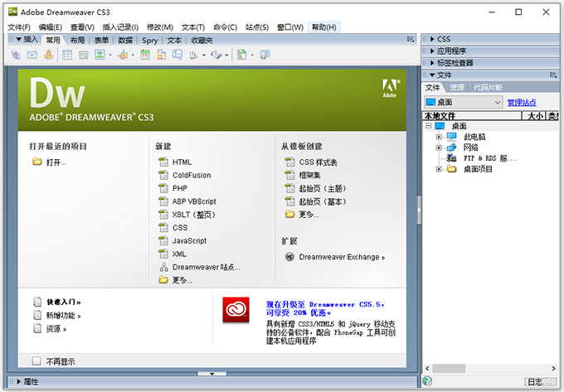Click the Insert Div Tag icon
564x392 pixels.
tap(84, 55)
